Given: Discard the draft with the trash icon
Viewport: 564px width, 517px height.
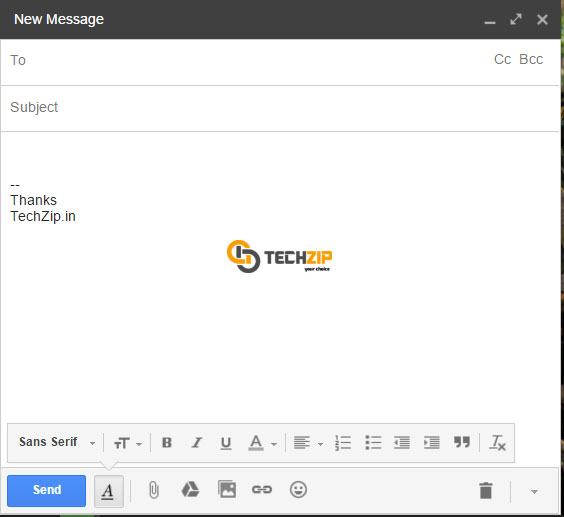Looking at the screenshot, I should [486, 491].
